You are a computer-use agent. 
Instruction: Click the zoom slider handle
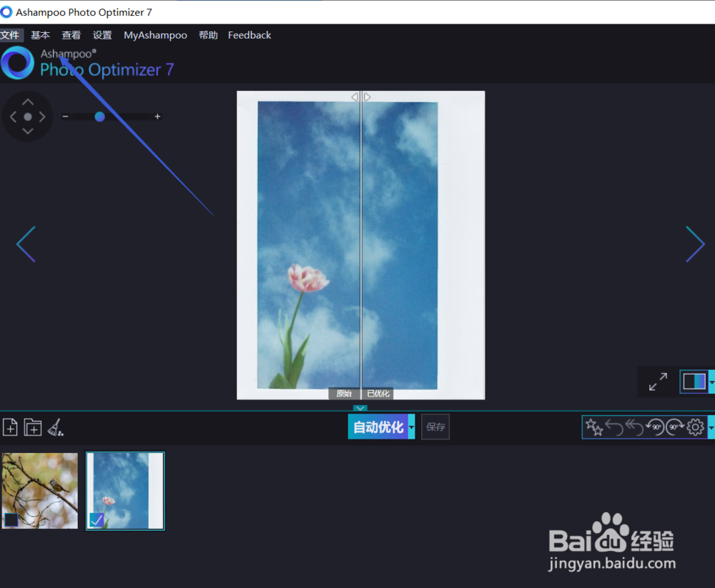coord(99,116)
